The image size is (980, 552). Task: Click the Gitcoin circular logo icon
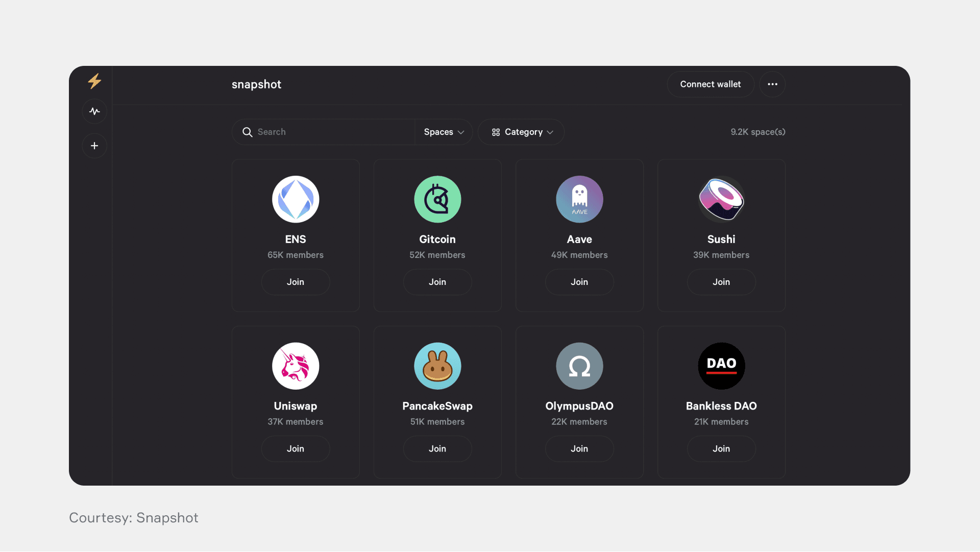click(x=437, y=199)
